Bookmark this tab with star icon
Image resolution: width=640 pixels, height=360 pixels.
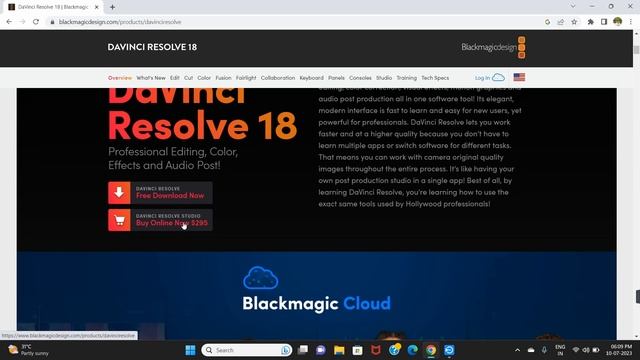(x=574, y=22)
